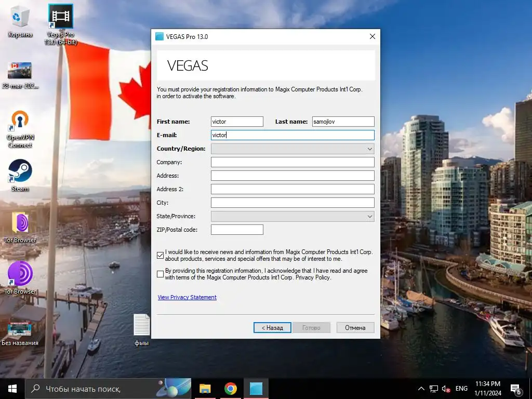Switch the ENG input language indicator
The image size is (532, 399).
point(461,389)
